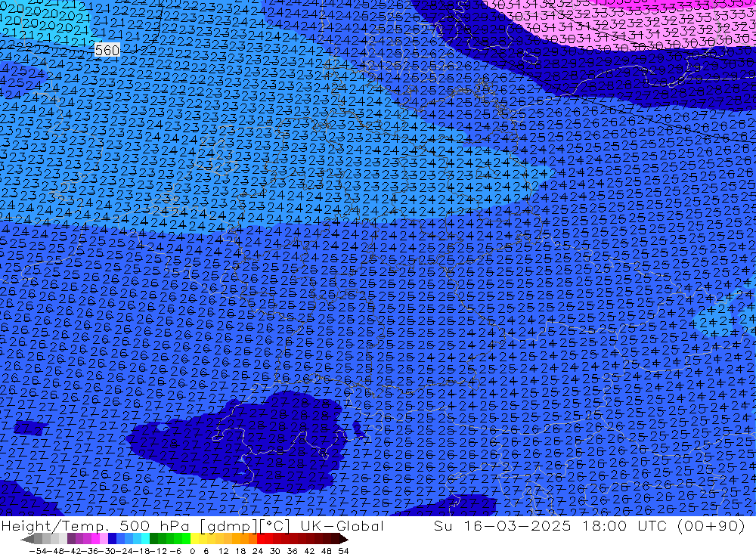The width and height of the screenshot is (756, 554).
Task: Click the '[gdmp]' unit label
Action: tap(228, 526)
